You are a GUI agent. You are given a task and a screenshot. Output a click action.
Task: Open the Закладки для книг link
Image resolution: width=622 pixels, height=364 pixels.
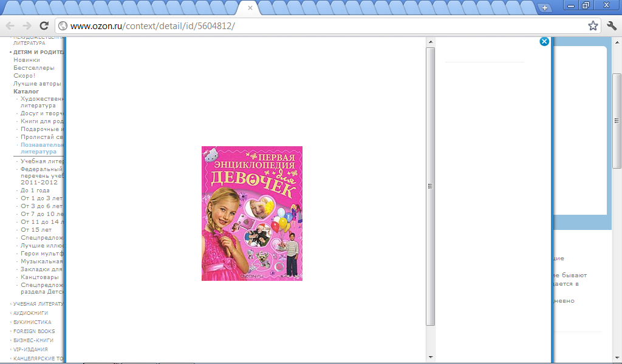[42, 269]
